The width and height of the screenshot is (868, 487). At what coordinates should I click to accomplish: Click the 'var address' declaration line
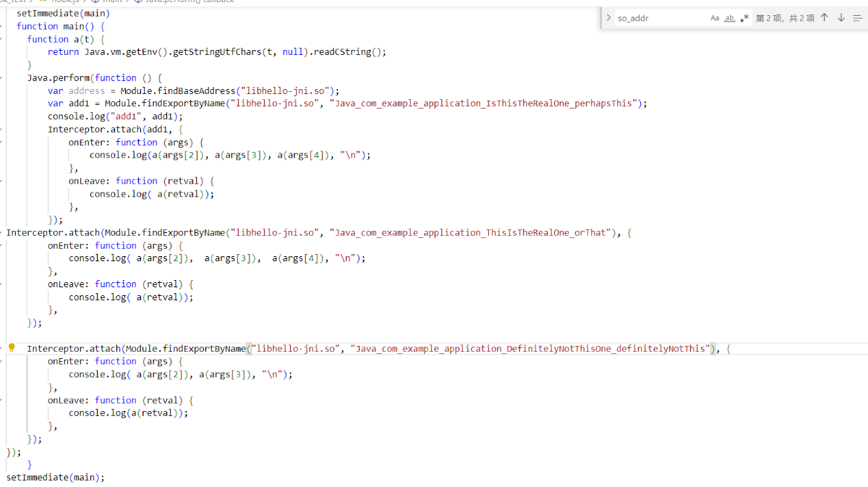point(193,91)
